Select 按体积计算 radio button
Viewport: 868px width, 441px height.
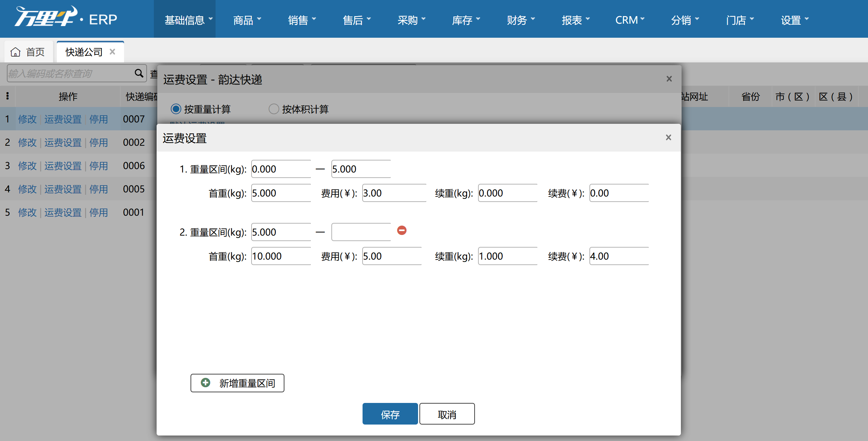coord(274,109)
